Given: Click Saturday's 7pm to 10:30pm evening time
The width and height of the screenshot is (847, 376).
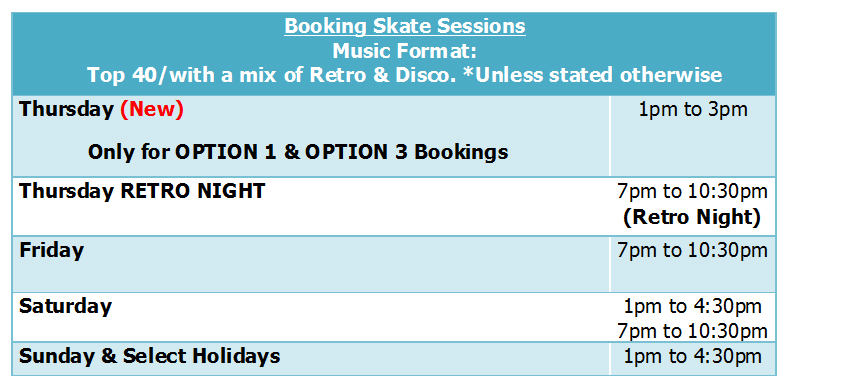Looking at the screenshot, I should click(x=693, y=331).
